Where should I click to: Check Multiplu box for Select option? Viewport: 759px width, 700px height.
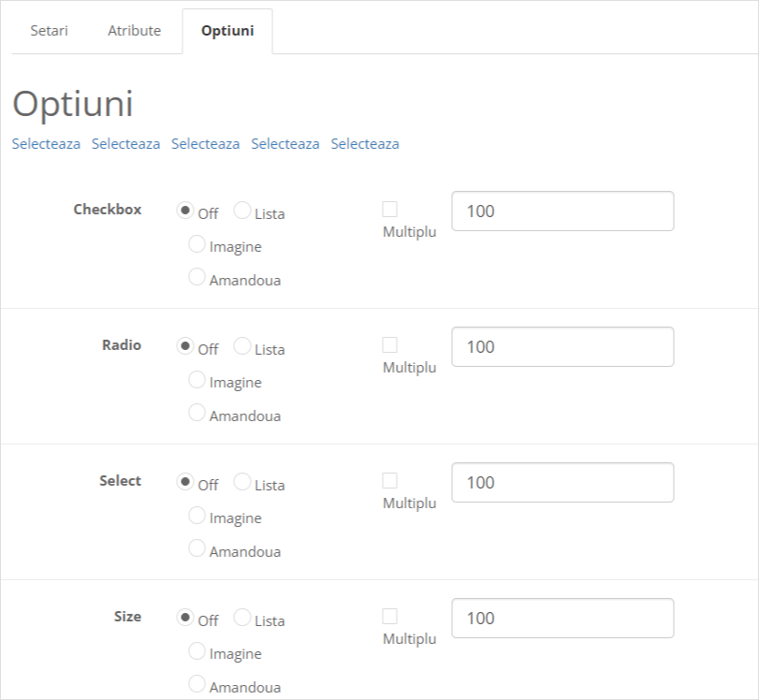(390, 481)
